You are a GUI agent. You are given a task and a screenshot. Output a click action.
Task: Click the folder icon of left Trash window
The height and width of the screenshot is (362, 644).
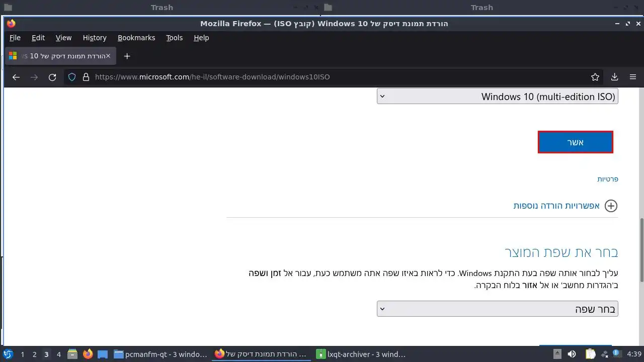[x=8, y=8]
